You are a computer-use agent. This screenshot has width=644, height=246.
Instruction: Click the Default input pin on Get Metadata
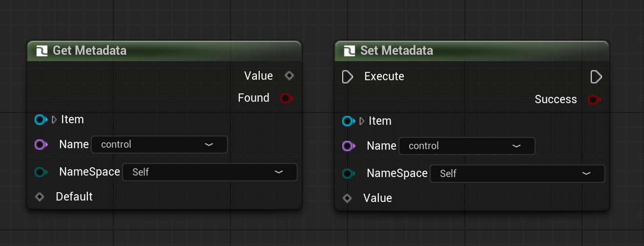tap(40, 197)
